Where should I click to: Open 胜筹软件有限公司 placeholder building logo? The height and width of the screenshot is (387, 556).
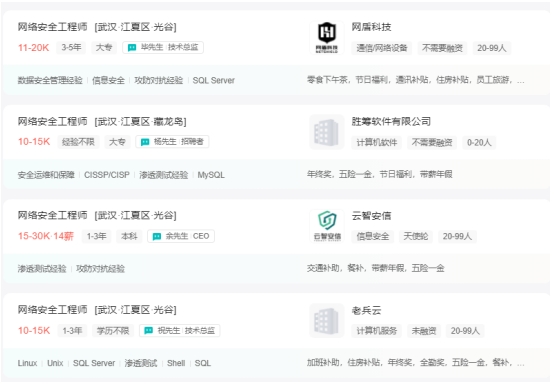pos(327,132)
